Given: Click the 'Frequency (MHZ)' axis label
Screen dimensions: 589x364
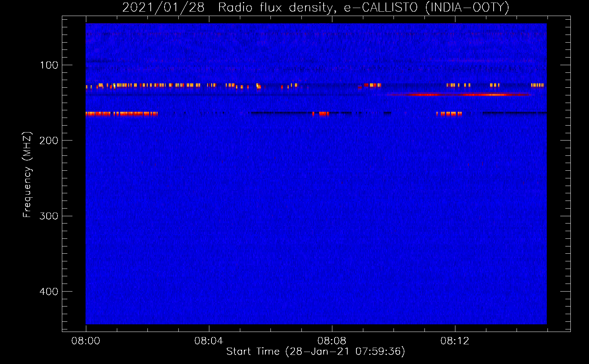Looking at the screenshot, I should 27,175.
